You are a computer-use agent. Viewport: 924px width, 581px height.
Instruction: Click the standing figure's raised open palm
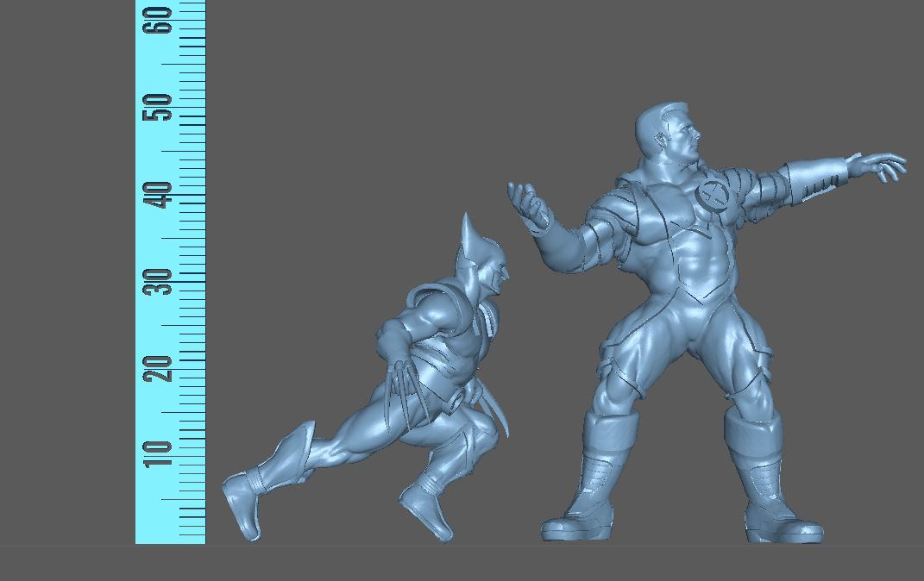pyautogui.click(x=529, y=205)
